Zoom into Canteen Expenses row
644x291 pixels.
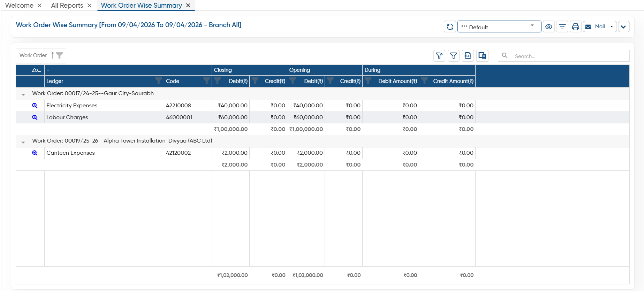click(x=35, y=153)
